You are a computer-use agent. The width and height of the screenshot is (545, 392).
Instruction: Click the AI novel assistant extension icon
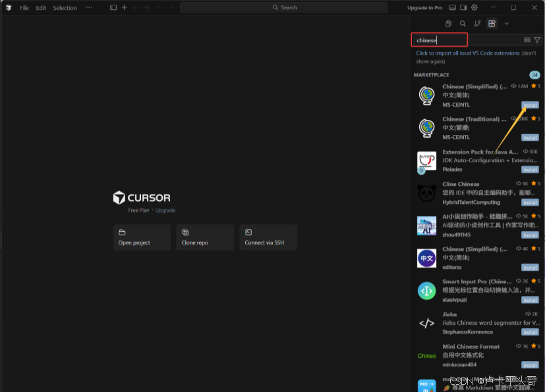click(426, 226)
